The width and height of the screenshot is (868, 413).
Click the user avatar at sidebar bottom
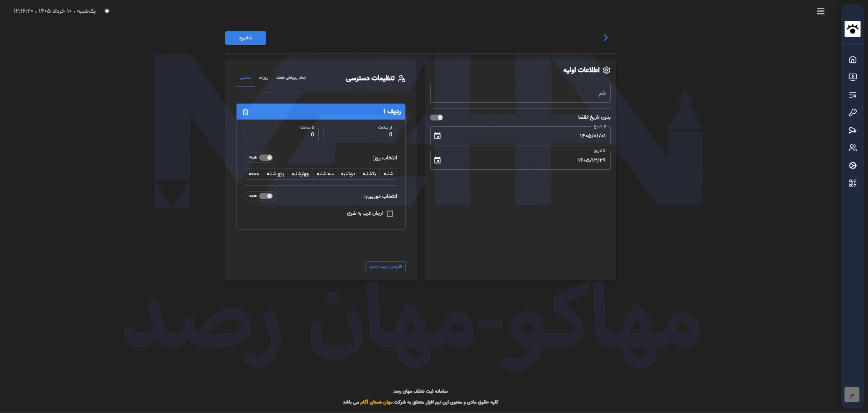tap(852, 395)
